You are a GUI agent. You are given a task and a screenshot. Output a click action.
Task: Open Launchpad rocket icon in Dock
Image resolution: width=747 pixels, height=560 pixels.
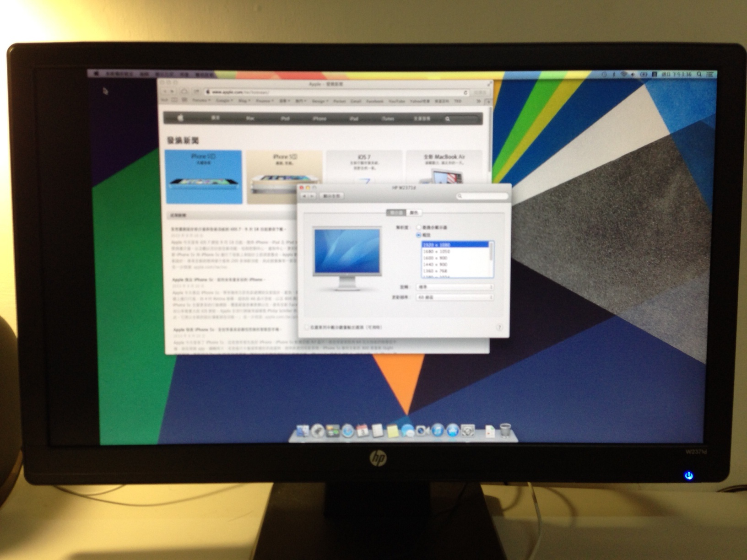click(x=317, y=431)
